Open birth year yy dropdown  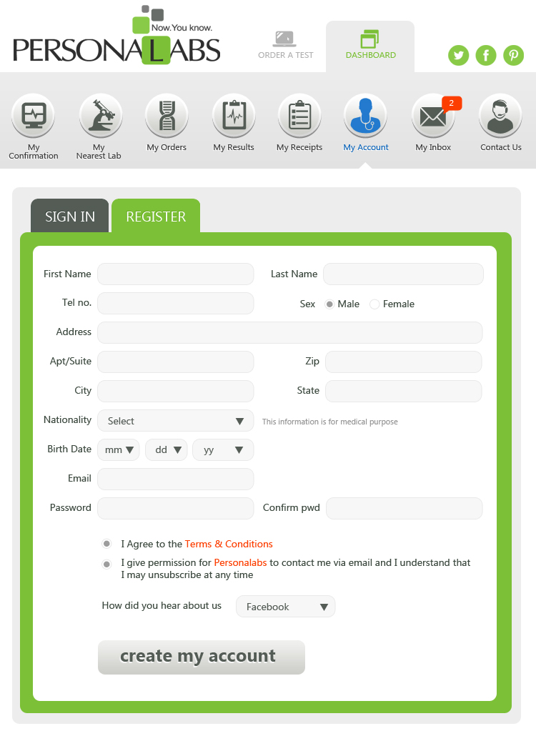point(223,450)
